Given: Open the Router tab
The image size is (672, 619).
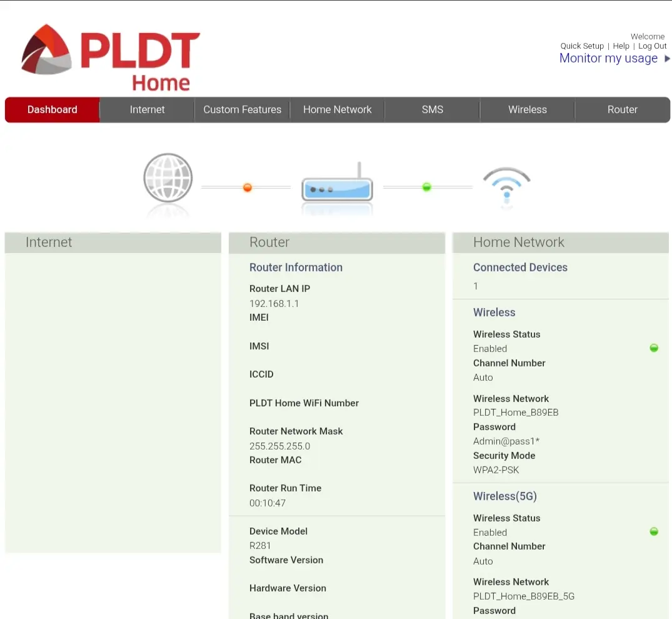Looking at the screenshot, I should tap(622, 110).
